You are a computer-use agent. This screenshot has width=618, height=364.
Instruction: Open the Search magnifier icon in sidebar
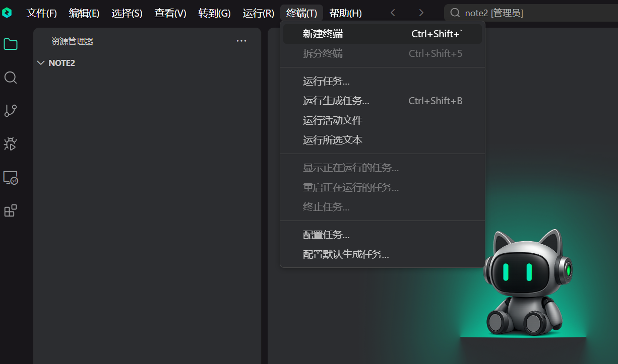tap(11, 78)
